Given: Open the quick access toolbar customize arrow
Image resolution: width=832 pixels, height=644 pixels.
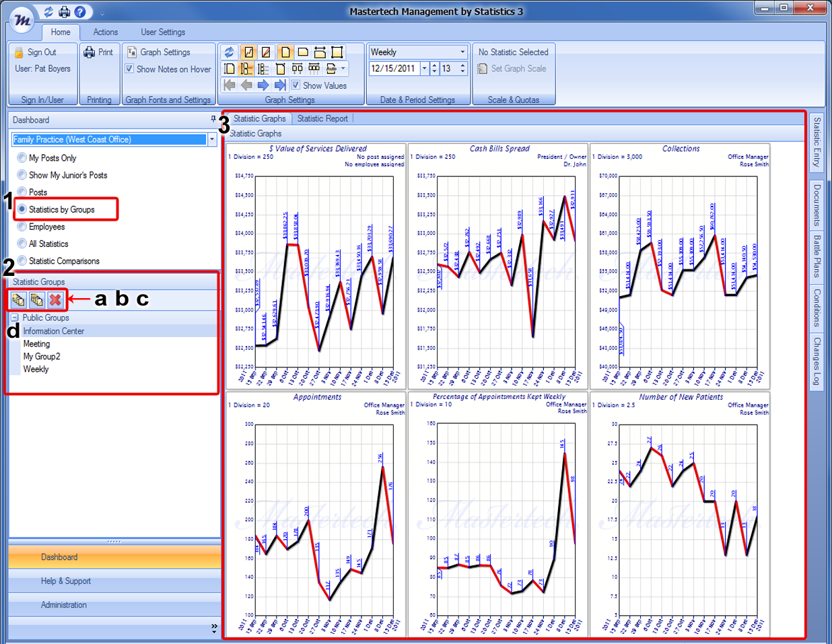Looking at the screenshot, I should 102,13.
